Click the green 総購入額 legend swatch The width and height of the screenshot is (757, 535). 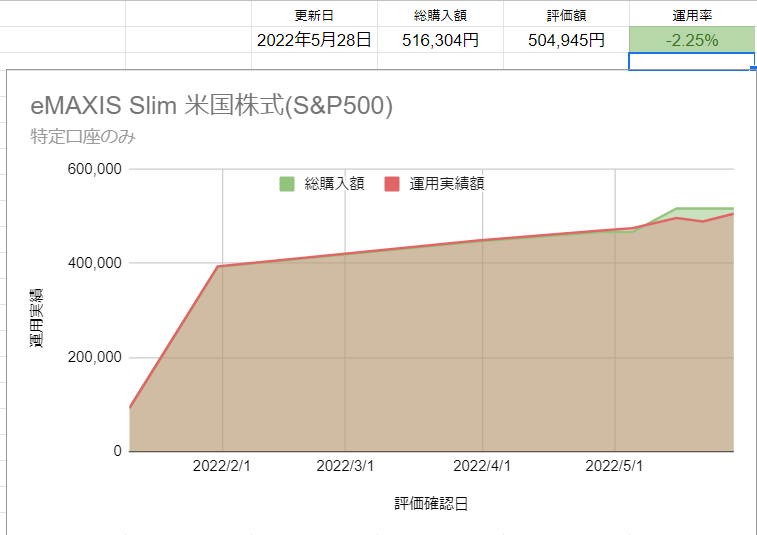click(287, 184)
